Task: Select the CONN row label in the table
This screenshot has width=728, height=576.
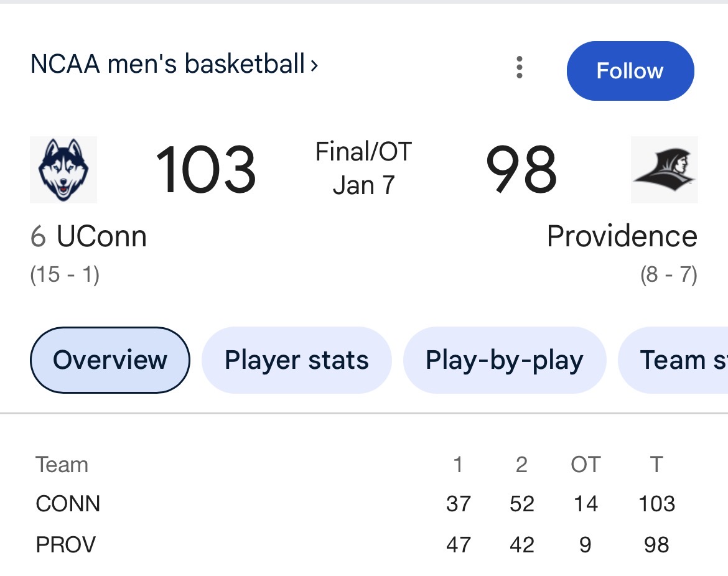Action: pos(68,504)
